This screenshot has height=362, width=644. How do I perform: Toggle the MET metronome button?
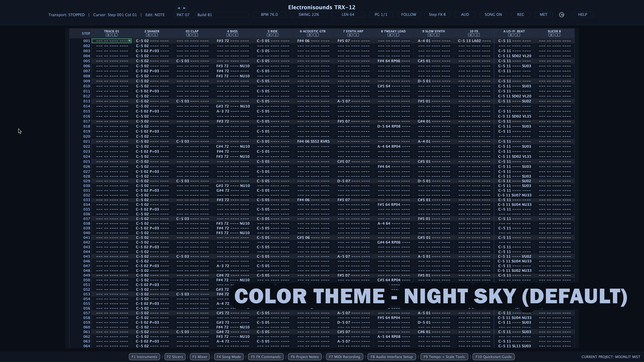click(544, 15)
